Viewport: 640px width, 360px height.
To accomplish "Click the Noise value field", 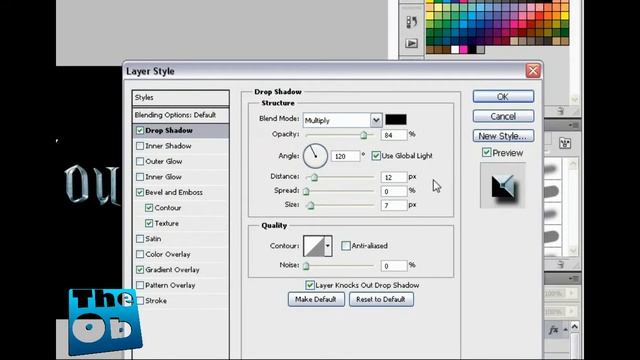I will [x=394, y=266].
